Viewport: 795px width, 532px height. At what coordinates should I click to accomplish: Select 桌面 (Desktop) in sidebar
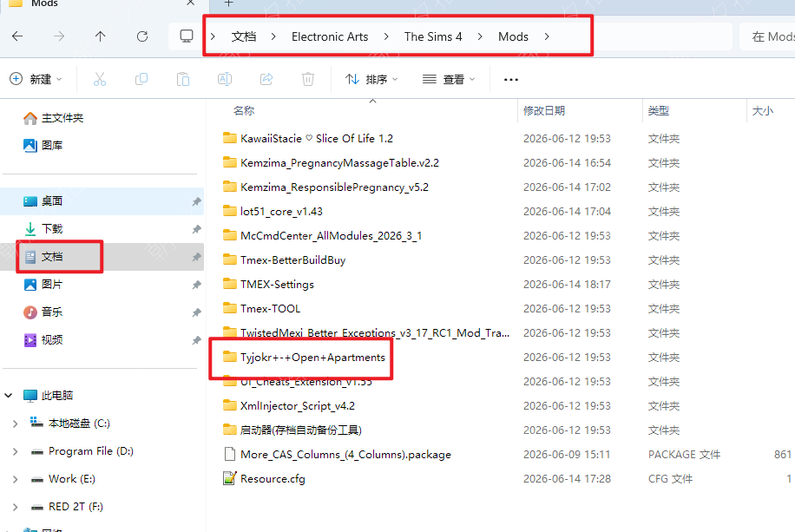pyautogui.click(x=102, y=201)
